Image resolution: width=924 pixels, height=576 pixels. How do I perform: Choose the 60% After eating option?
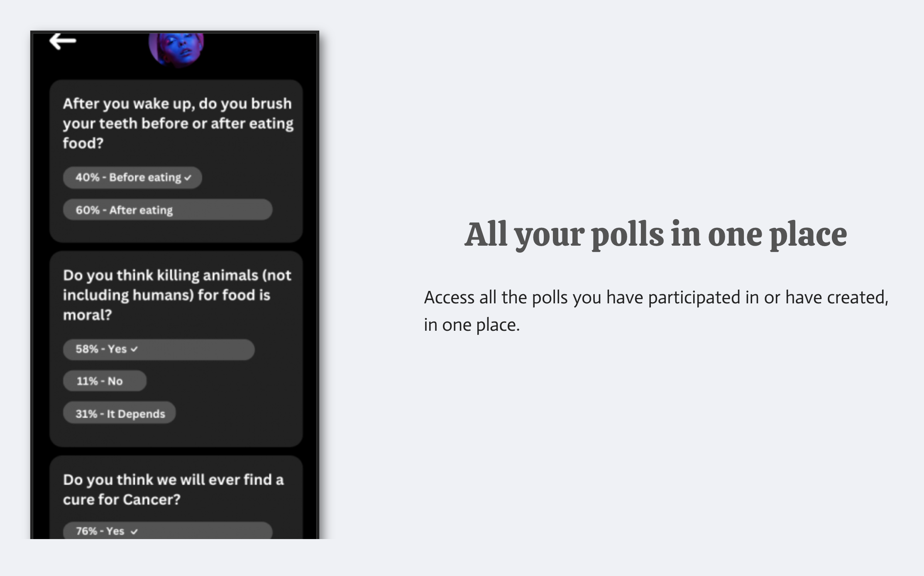click(167, 210)
